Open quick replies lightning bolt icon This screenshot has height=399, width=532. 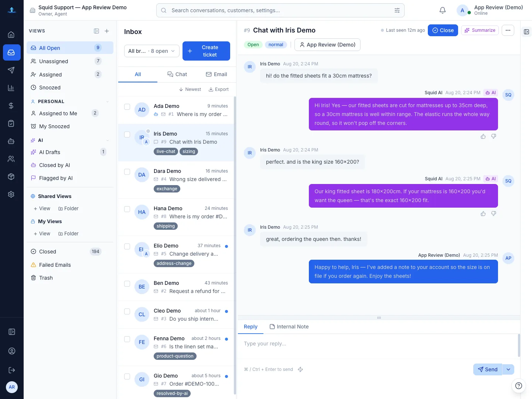coord(300,369)
